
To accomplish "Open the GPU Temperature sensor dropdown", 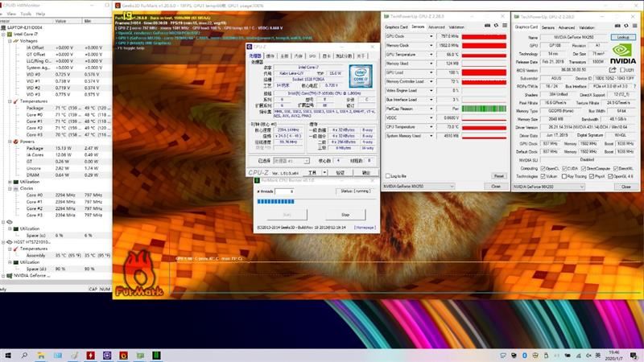I will 431,55.
